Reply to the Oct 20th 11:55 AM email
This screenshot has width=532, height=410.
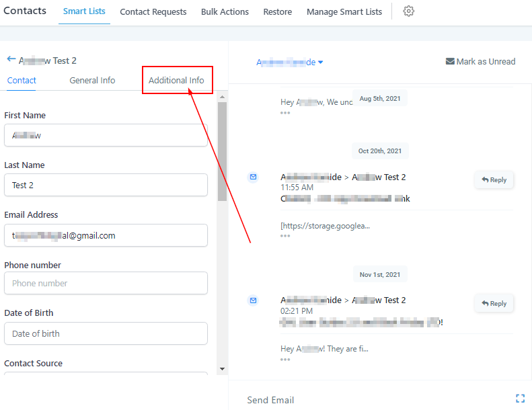[494, 180]
